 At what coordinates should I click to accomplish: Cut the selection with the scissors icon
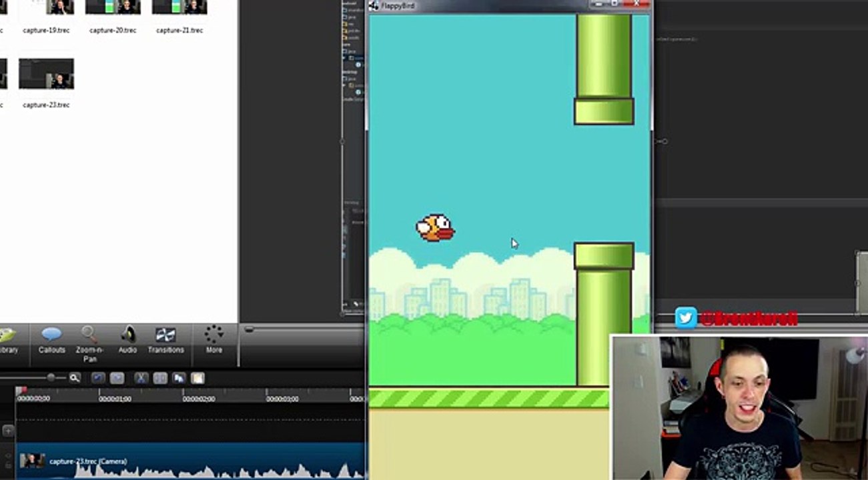point(141,378)
